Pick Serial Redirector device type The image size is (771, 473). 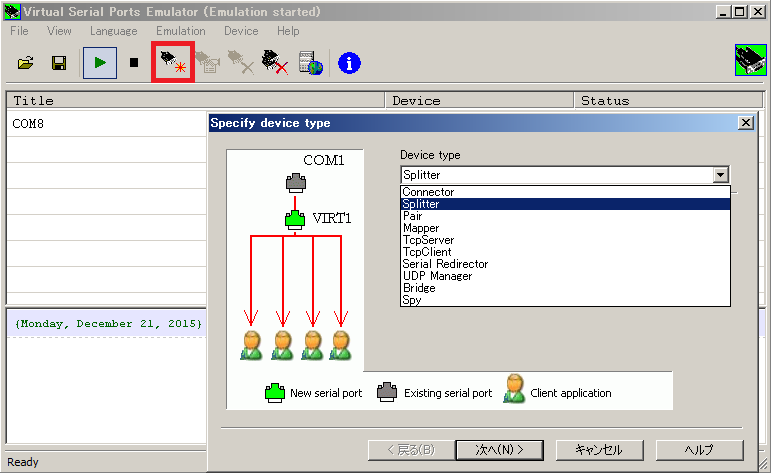click(x=445, y=264)
